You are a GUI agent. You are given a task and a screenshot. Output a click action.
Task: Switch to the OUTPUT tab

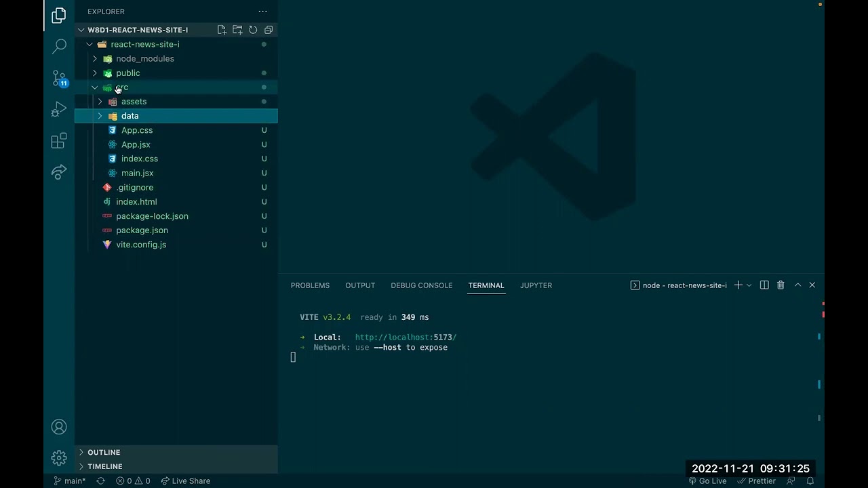click(360, 285)
